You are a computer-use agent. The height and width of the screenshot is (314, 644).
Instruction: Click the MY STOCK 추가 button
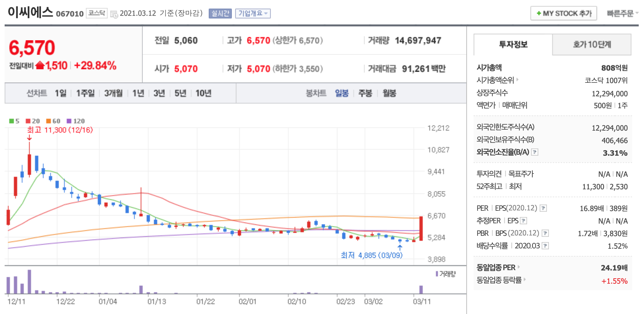point(564,14)
